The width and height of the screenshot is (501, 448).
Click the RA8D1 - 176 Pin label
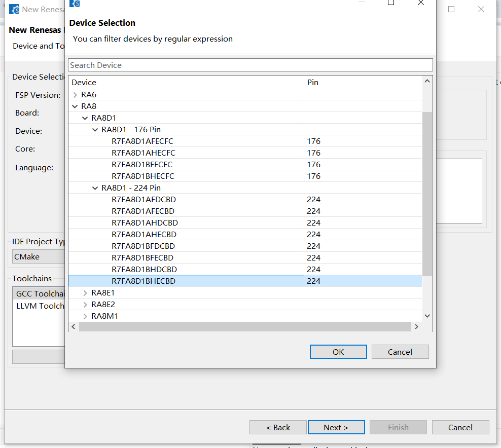click(131, 130)
